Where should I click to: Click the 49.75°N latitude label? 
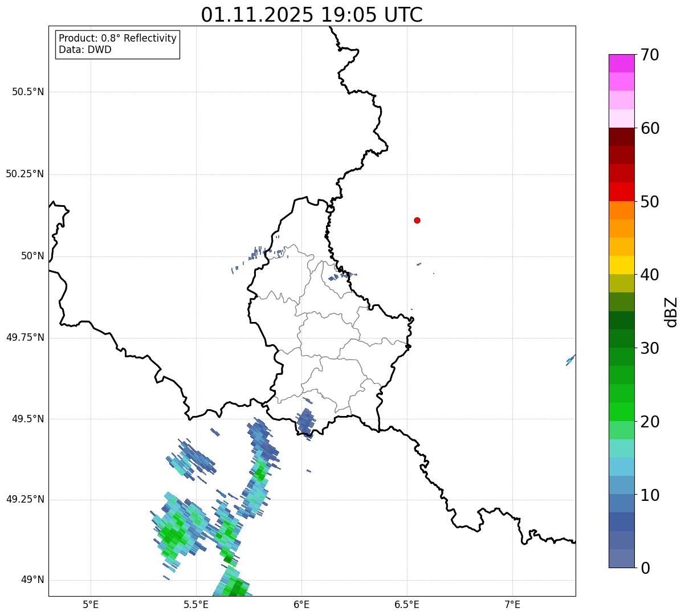(25, 337)
